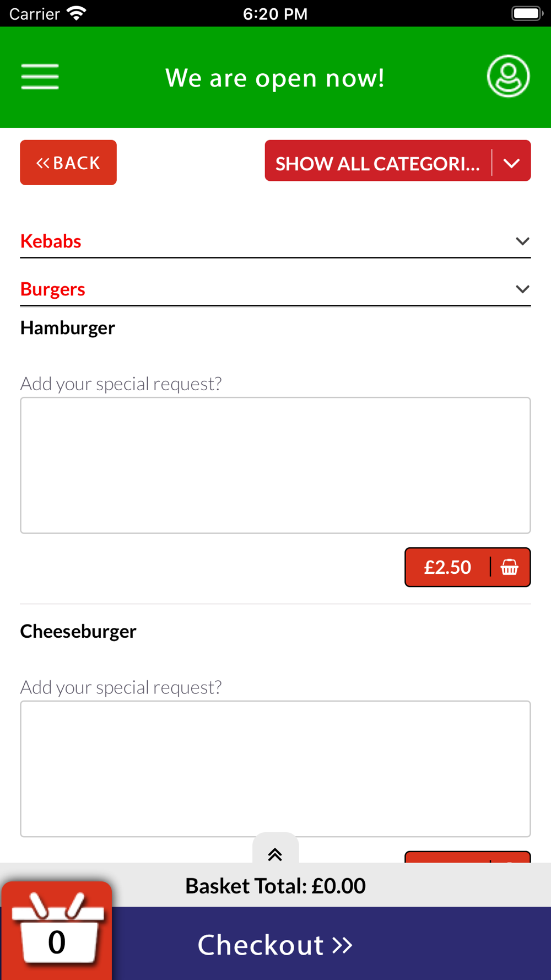Image resolution: width=551 pixels, height=980 pixels.
Task: Add Hamburger via the basket icon
Action: coord(510,567)
